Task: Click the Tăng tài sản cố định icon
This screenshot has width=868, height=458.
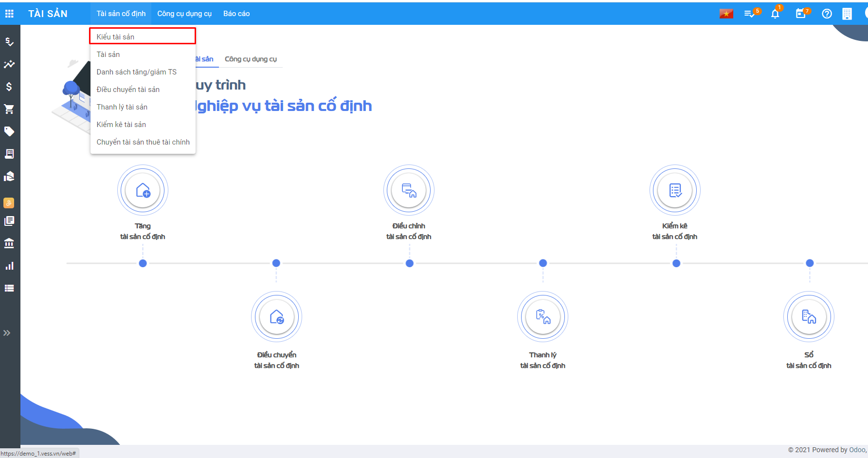Action: (x=143, y=190)
